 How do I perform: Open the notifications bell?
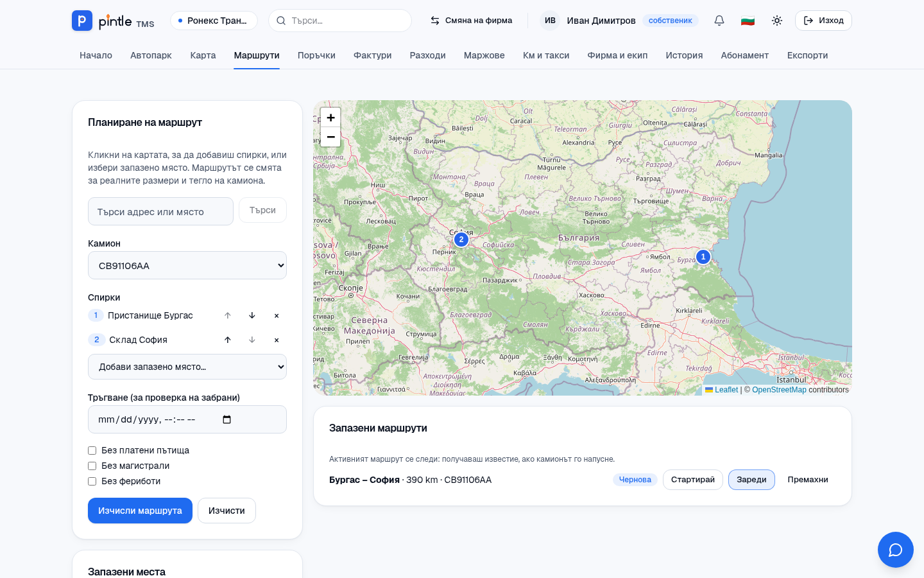(x=719, y=21)
